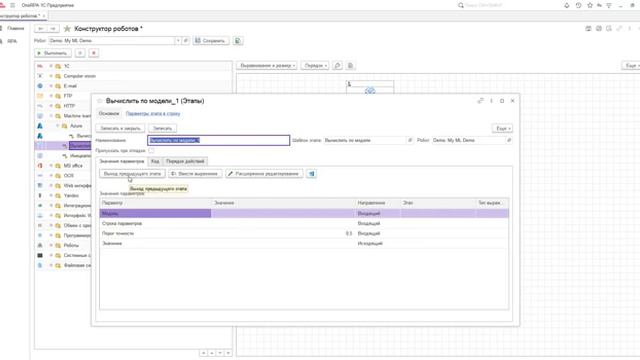Screen dimensions: 640x360
Task: Click the red X button next to Выполнить
Action: coord(94,53)
